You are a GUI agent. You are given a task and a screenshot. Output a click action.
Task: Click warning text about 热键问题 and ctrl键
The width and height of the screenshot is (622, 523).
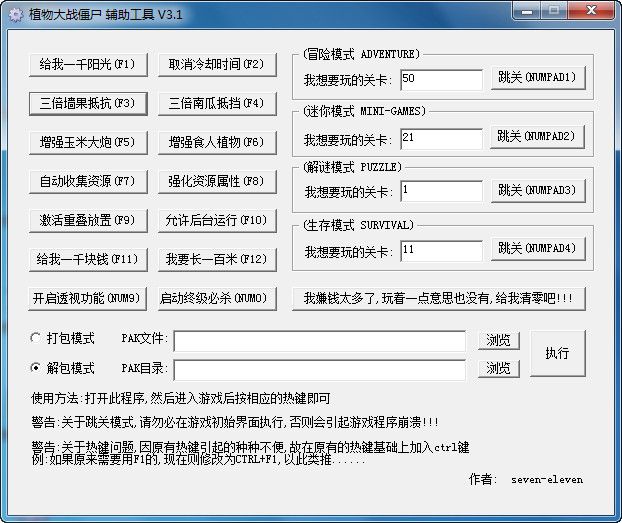(250, 447)
